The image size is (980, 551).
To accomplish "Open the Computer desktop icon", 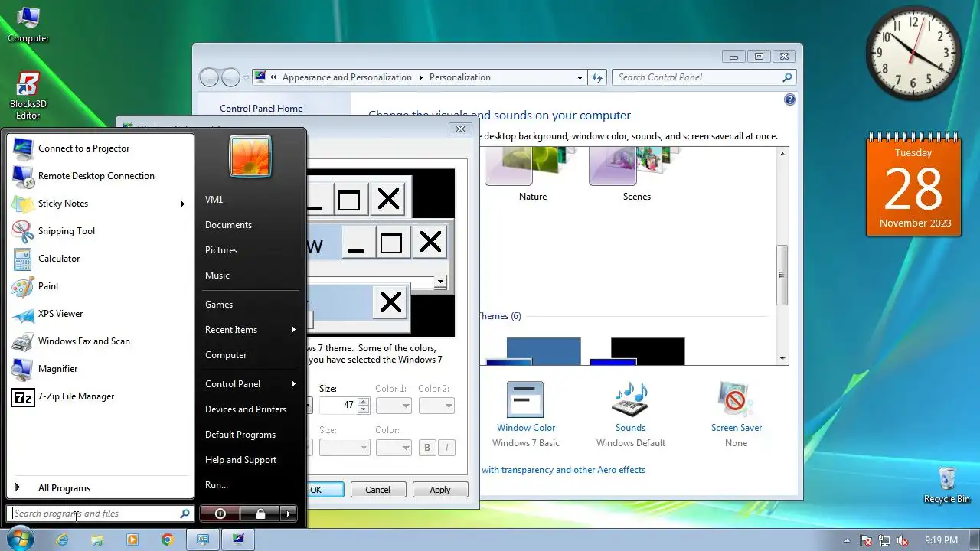I will 28,23.
